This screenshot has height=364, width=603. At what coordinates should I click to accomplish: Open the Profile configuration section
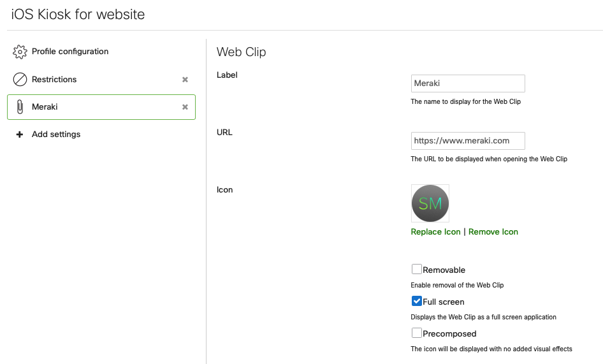(70, 52)
